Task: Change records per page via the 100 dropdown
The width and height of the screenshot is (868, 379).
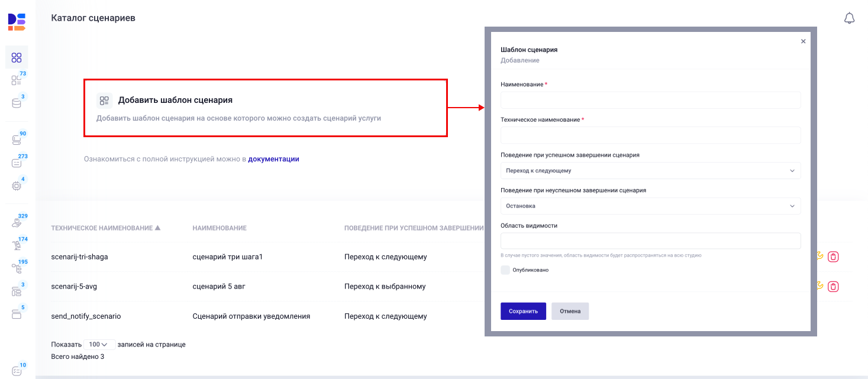Action: [98, 344]
